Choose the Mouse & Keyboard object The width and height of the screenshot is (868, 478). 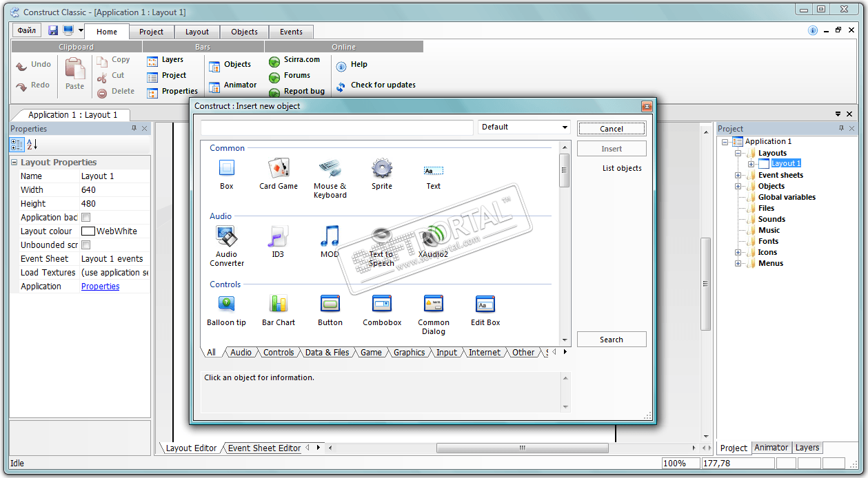point(330,167)
